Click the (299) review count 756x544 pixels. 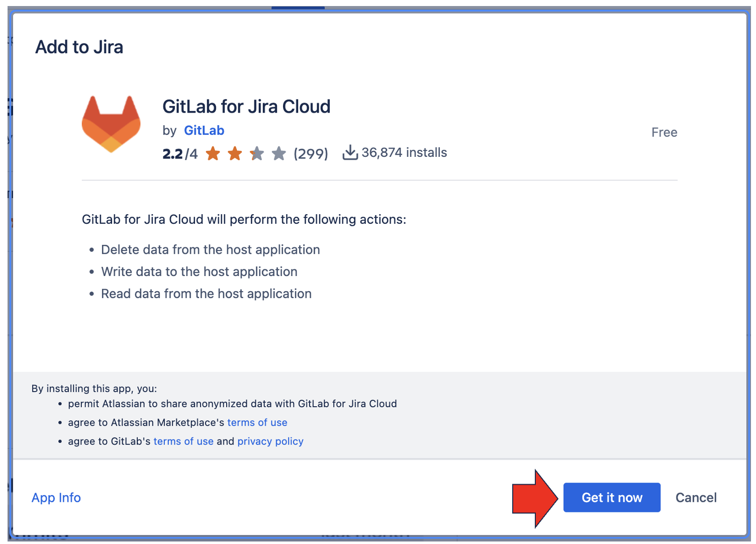(311, 153)
